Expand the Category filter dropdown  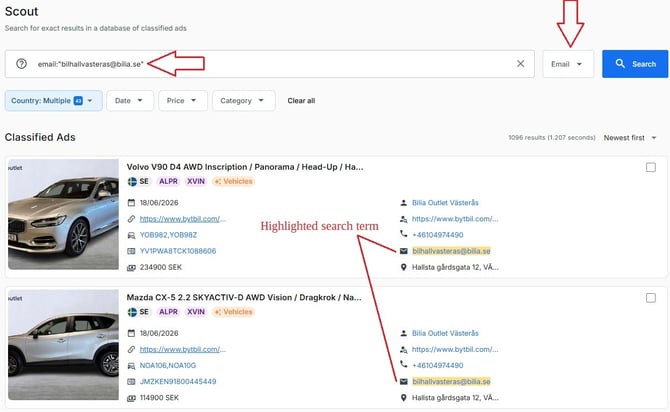pyautogui.click(x=244, y=100)
